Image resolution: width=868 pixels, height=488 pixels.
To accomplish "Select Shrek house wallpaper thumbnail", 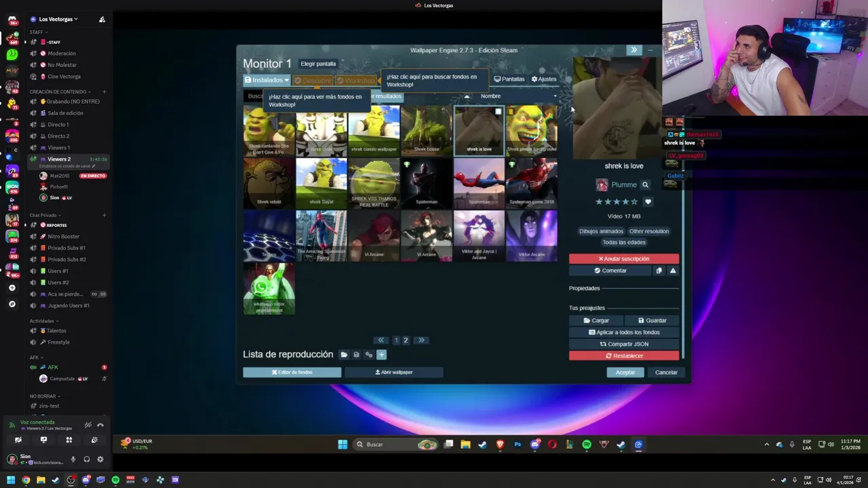I will click(x=427, y=130).
